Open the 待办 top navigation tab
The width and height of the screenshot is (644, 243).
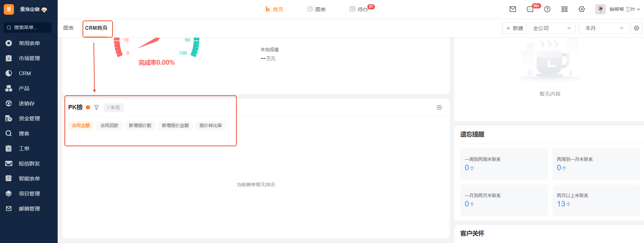362,9
